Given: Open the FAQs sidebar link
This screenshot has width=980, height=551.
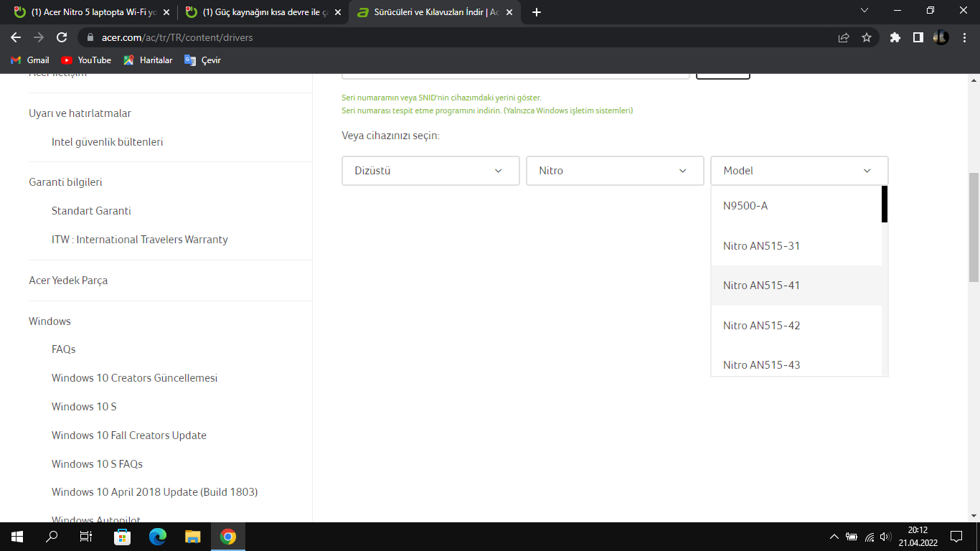Looking at the screenshot, I should tap(63, 349).
